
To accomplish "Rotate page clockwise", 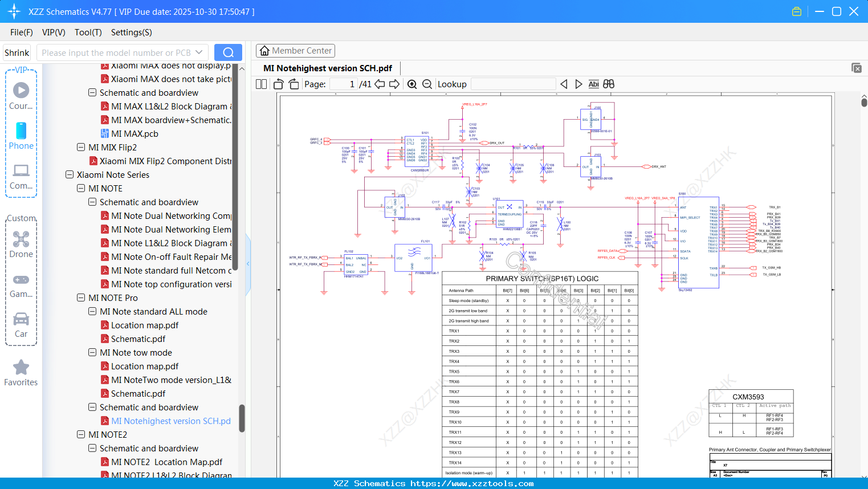I will 294,84.
